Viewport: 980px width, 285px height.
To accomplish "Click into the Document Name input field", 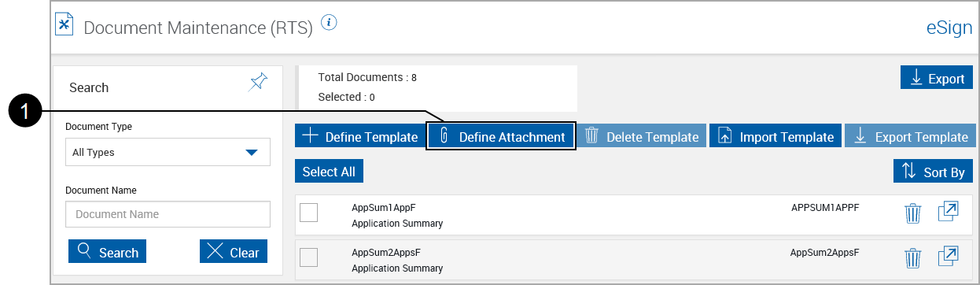I will (168, 214).
